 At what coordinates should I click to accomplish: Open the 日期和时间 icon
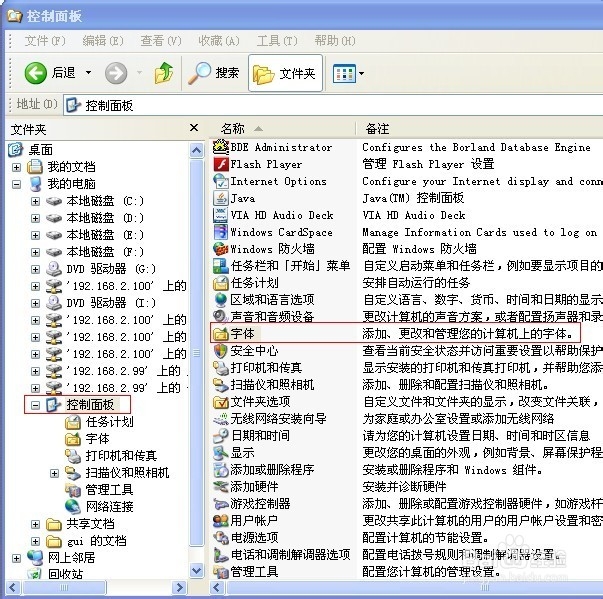[221, 436]
